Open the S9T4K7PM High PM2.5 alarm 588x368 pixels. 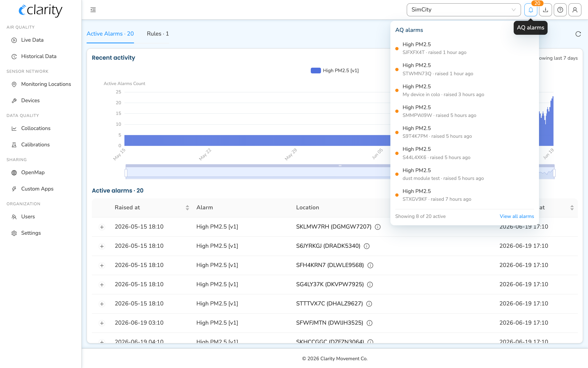tap(464, 132)
